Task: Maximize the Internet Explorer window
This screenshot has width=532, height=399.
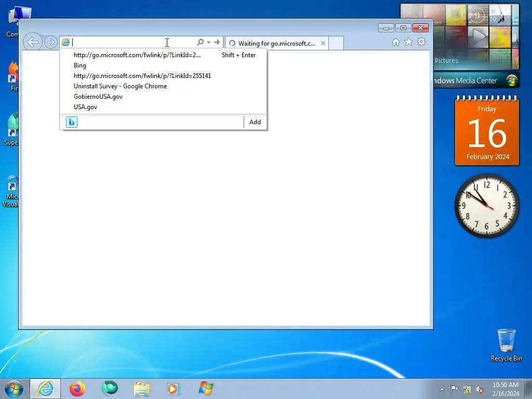Action: [403, 28]
